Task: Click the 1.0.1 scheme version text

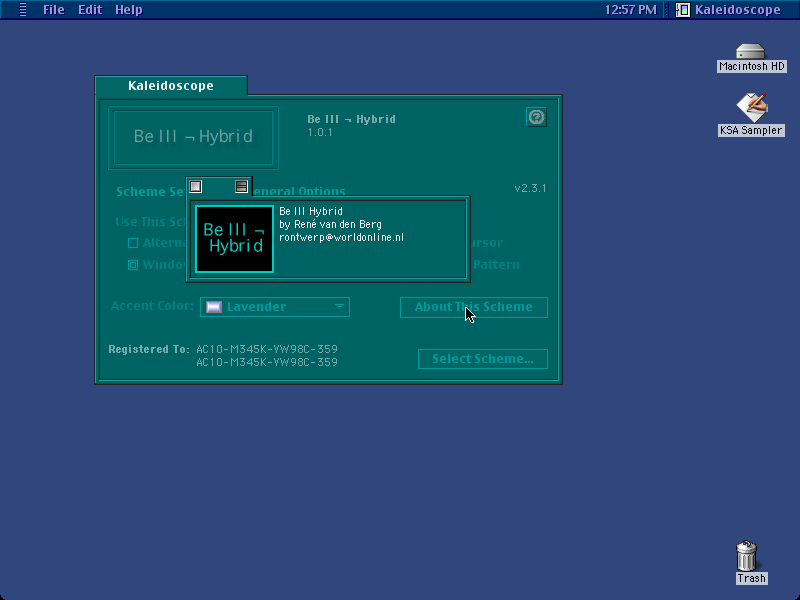Action: [320, 132]
